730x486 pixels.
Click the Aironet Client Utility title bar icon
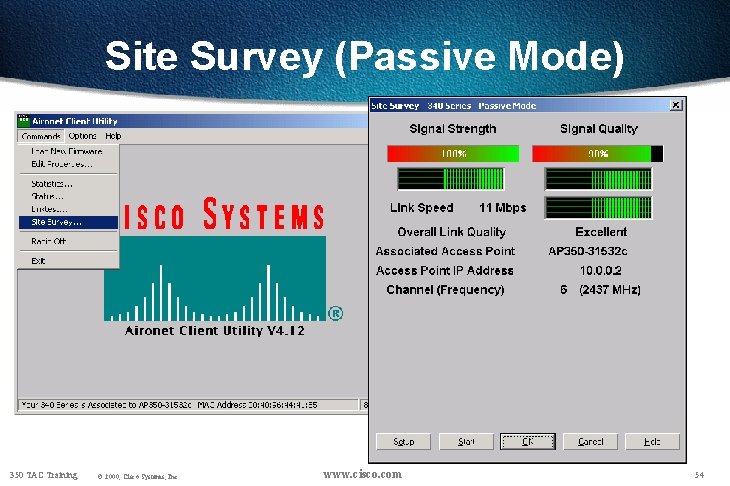[23, 121]
